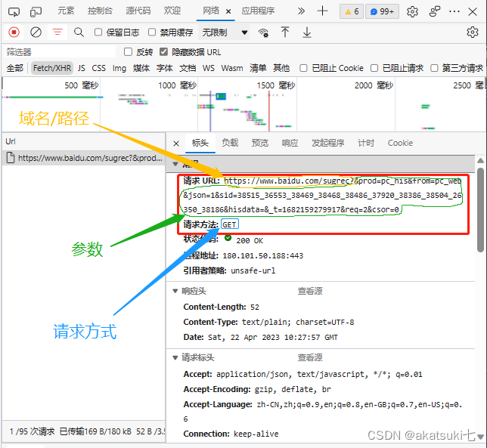
Task: Filter by JS requests
Action: point(82,68)
